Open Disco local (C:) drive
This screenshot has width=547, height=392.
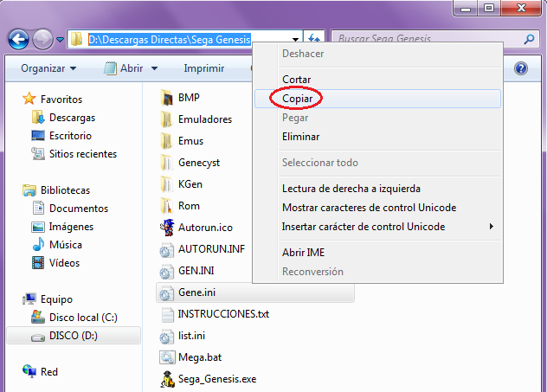point(83,318)
